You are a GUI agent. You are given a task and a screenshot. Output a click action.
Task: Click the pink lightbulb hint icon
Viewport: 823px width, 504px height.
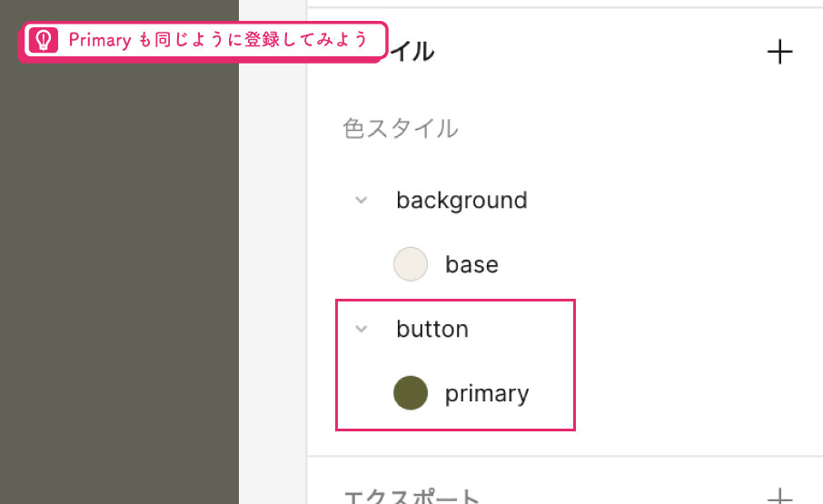pos(43,40)
